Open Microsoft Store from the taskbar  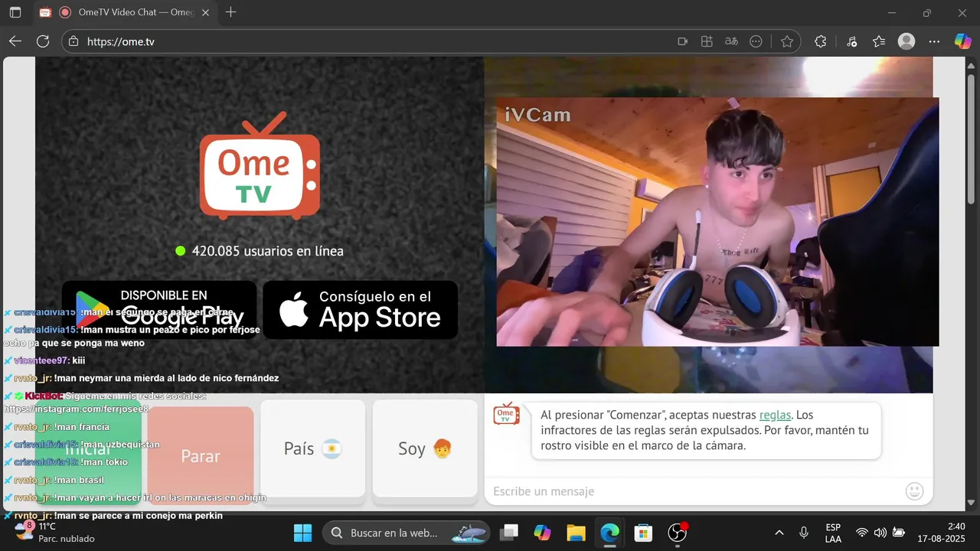643,533
